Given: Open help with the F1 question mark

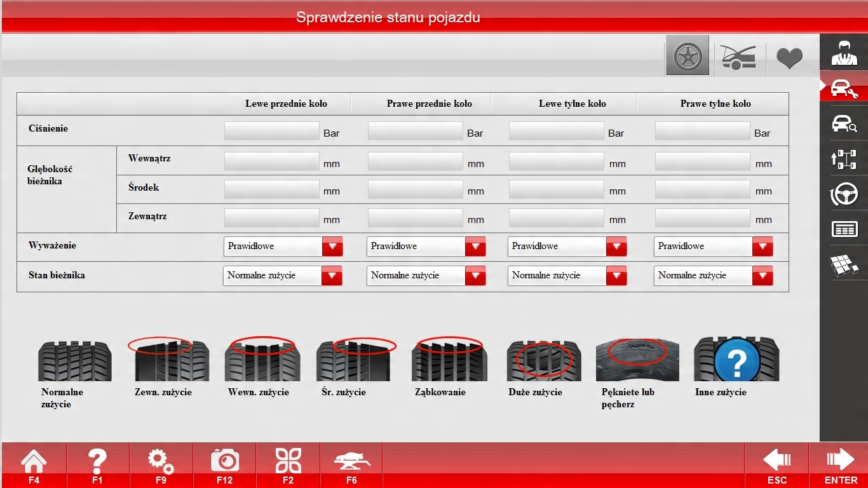Looking at the screenshot, I should tap(97, 464).
